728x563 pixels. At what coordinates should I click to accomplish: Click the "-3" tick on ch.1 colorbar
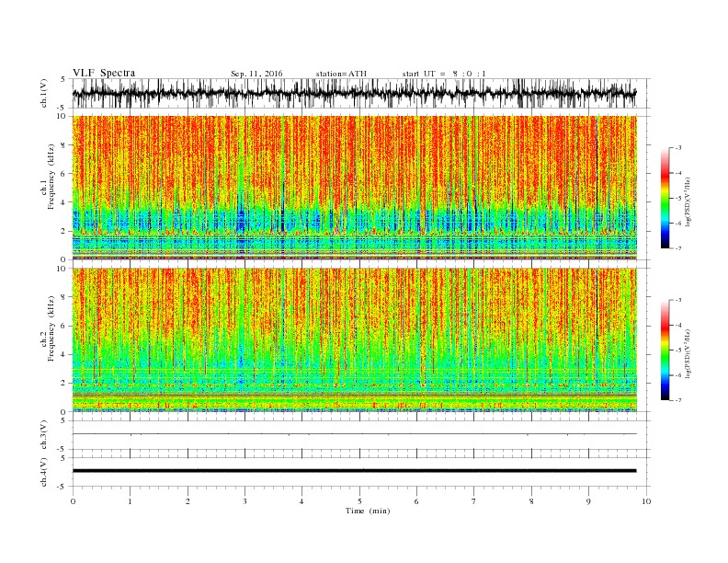coord(677,148)
